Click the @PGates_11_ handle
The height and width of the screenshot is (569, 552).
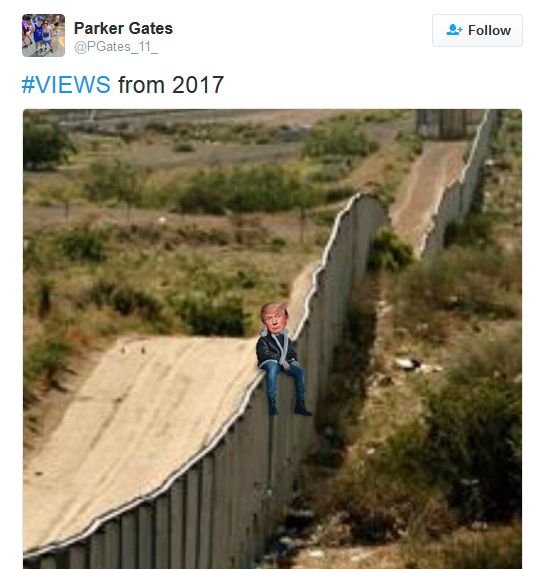tap(116, 47)
